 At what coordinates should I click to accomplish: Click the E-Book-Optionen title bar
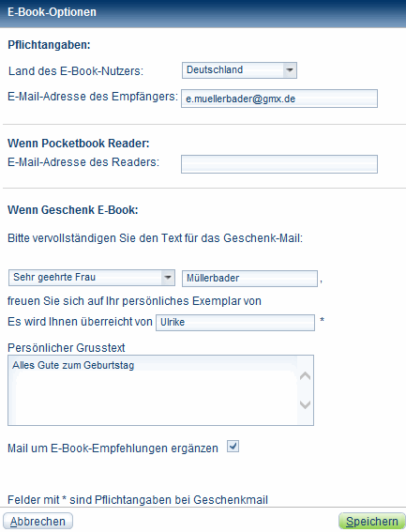click(203, 13)
